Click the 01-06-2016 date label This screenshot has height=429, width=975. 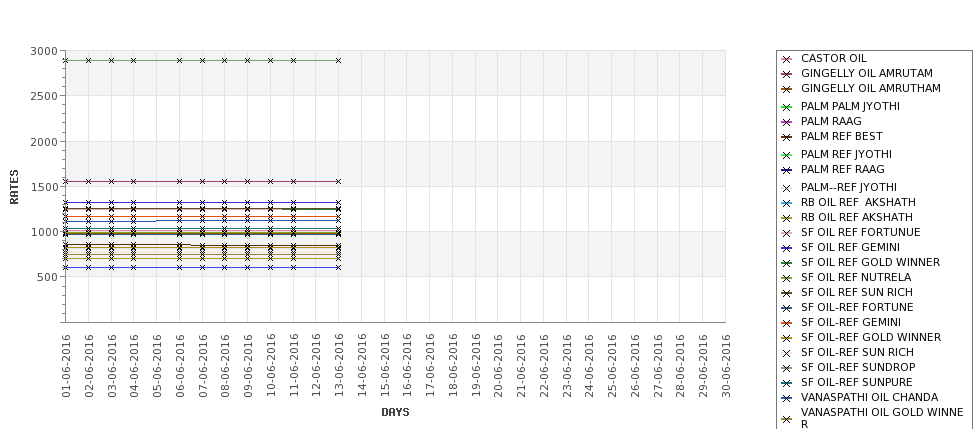[66, 366]
